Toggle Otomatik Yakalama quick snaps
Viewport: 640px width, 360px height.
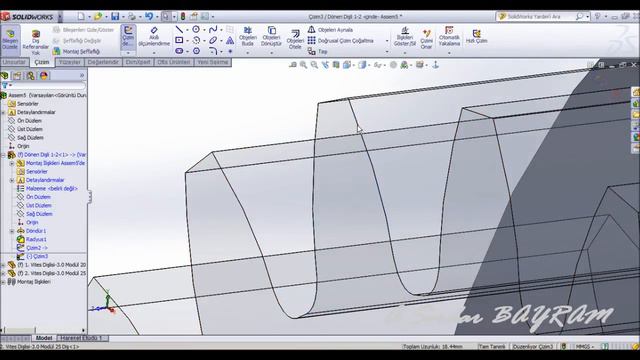(x=449, y=36)
